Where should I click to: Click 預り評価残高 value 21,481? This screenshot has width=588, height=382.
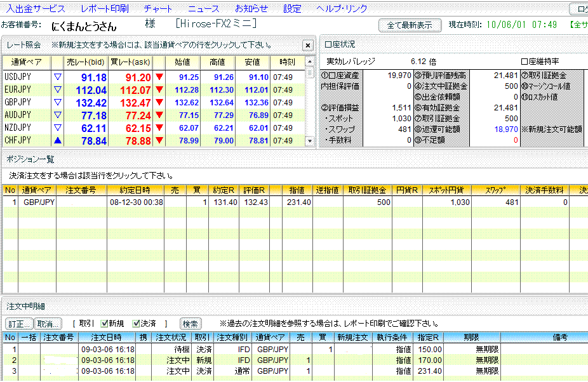(x=505, y=76)
